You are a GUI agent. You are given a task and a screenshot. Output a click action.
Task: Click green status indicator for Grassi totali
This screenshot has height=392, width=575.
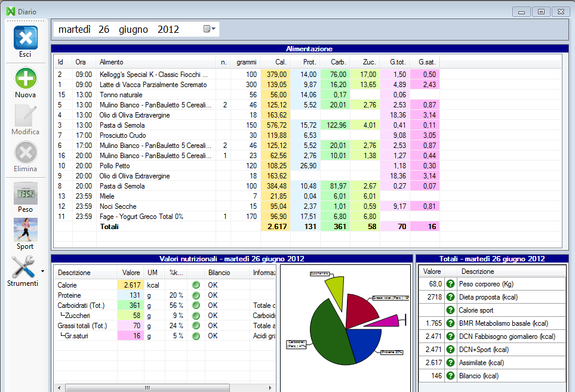[196, 326]
